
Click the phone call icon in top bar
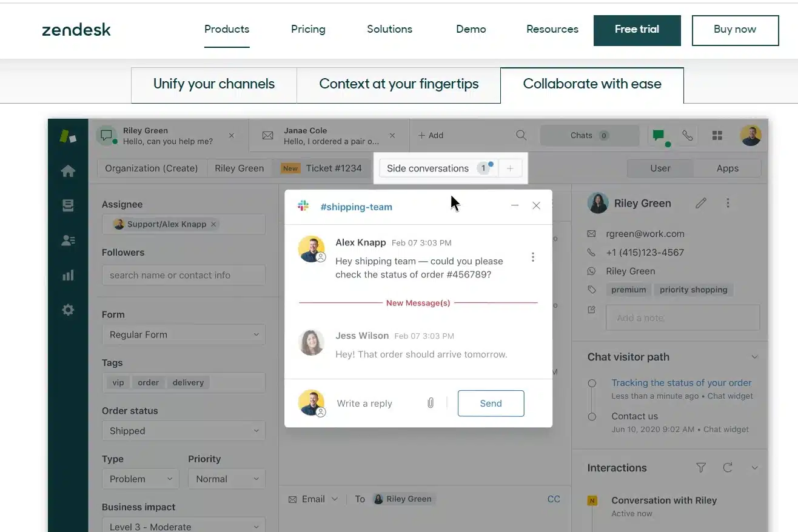(687, 136)
